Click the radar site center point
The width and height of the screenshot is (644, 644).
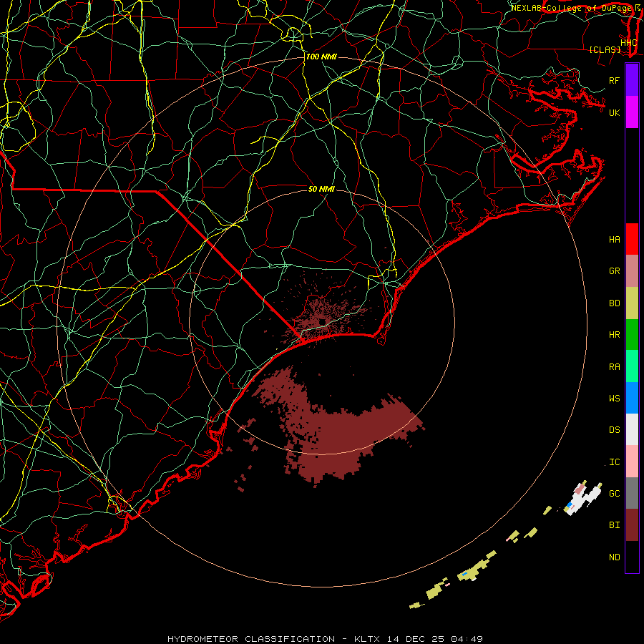point(323,321)
